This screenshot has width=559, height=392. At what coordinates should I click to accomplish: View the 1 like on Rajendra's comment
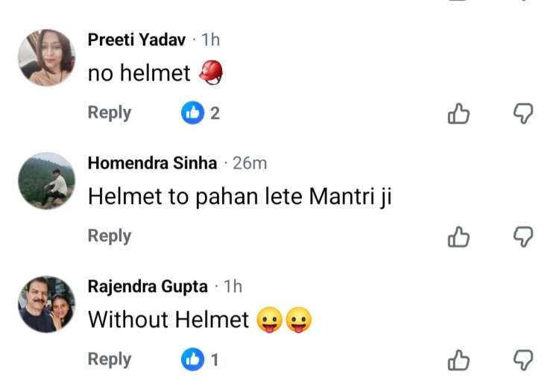point(201,360)
